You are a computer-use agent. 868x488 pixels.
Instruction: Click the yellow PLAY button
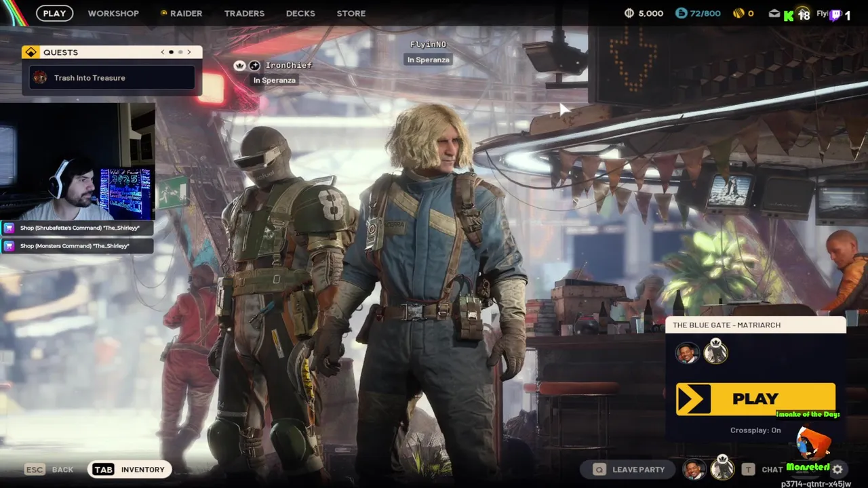coord(755,399)
